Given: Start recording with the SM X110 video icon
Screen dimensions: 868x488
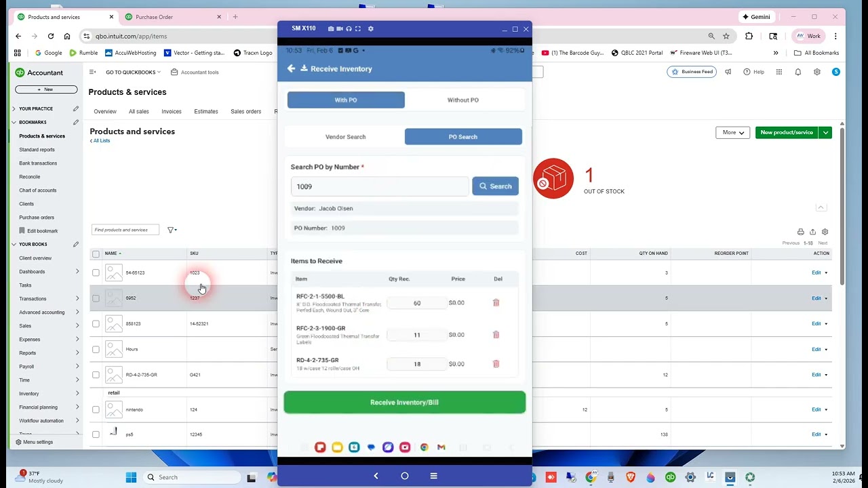Looking at the screenshot, I should (x=340, y=29).
